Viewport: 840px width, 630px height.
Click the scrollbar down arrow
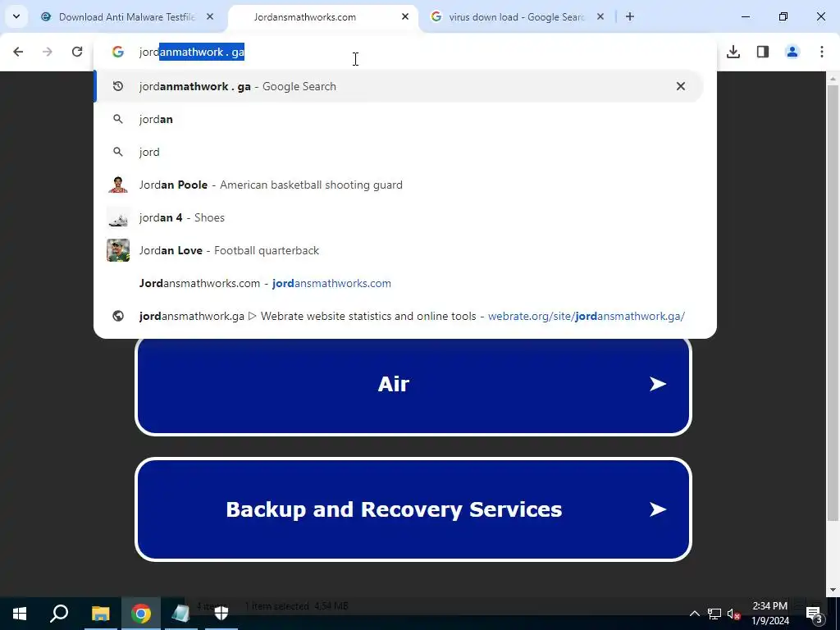tap(833, 590)
